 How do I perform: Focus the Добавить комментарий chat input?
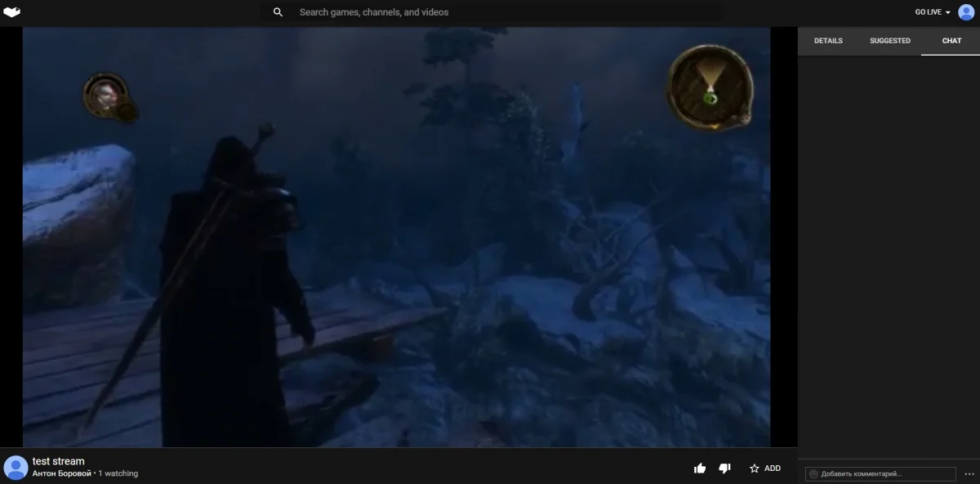880,473
